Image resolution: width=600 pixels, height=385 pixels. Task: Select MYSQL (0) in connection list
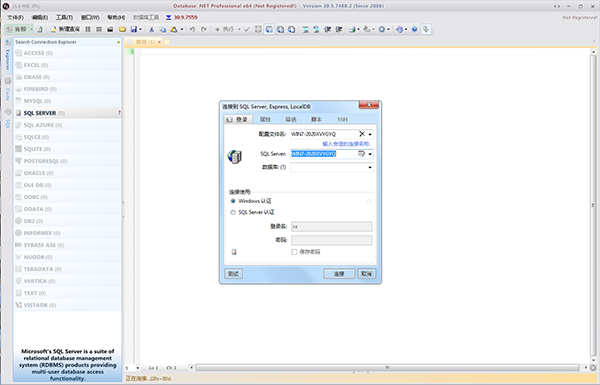pyautogui.click(x=67, y=101)
